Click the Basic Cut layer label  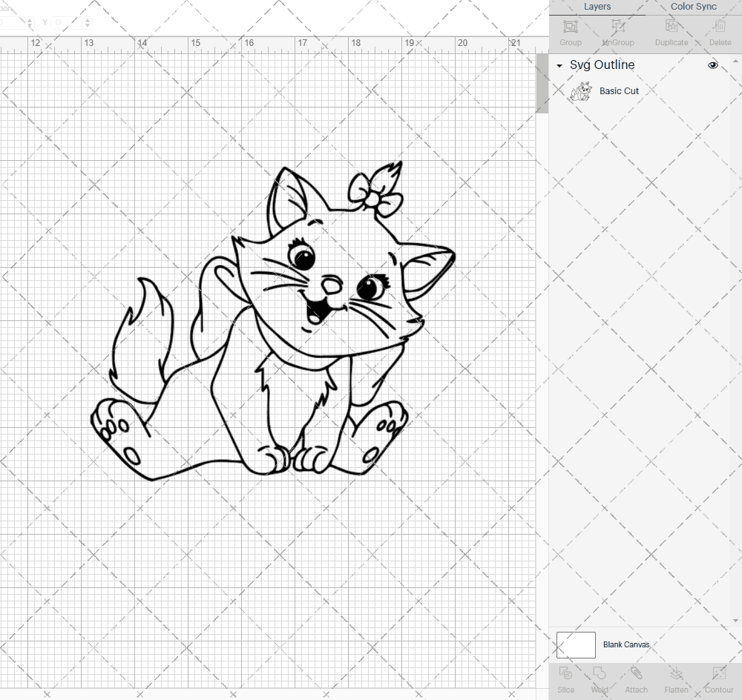coord(619,90)
